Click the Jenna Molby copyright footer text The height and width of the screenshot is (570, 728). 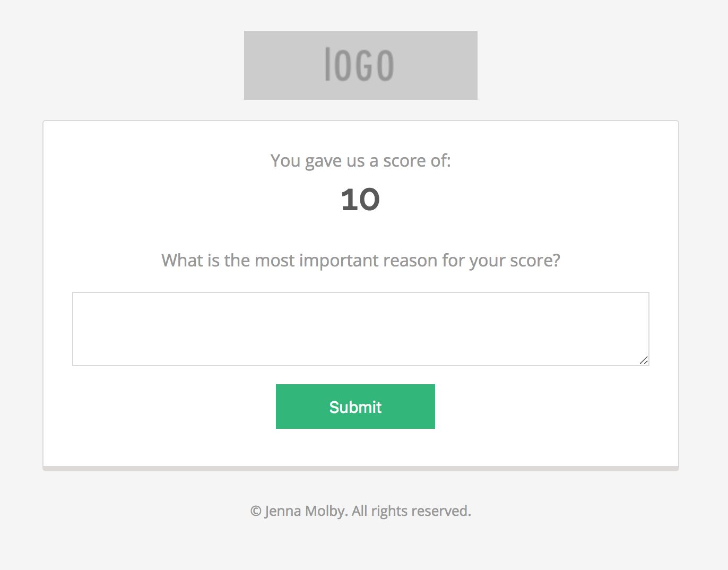[360, 511]
